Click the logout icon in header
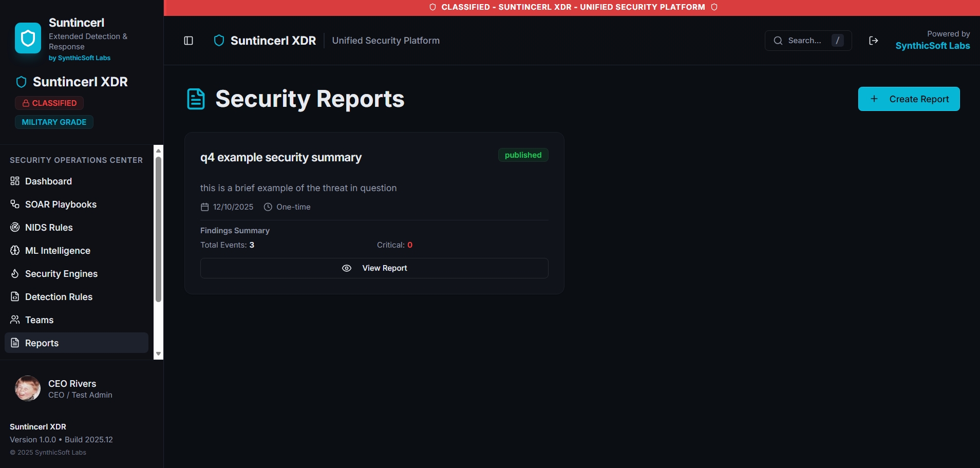The width and height of the screenshot is (980, 468). (873, 41)
